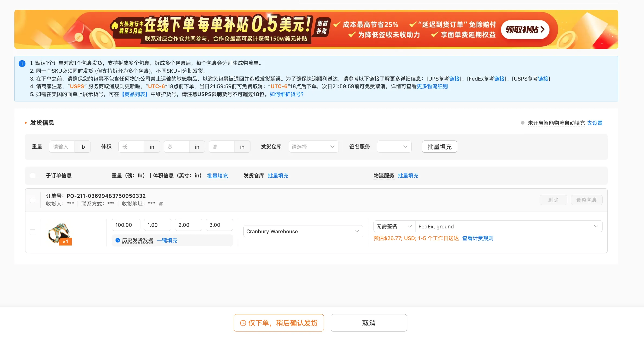Open the 发货仓库 请选择 dropdown
The image size is (644, 338).
313,147
